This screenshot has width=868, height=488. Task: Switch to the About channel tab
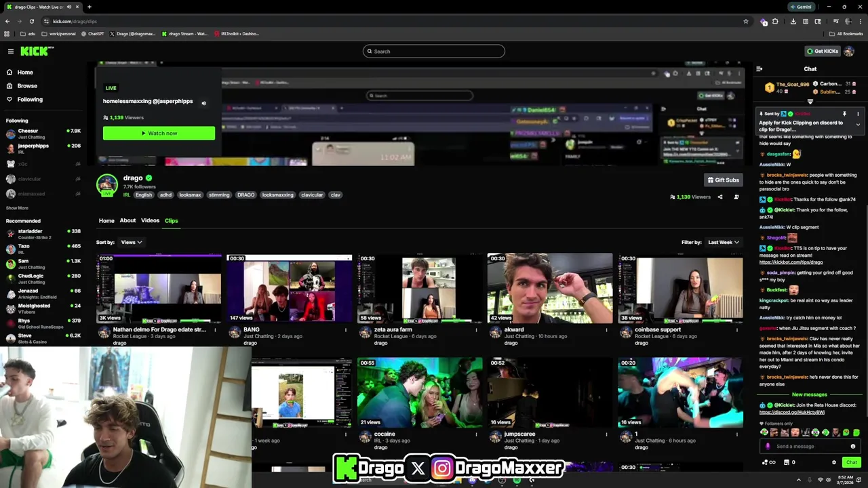click(127, 221)
